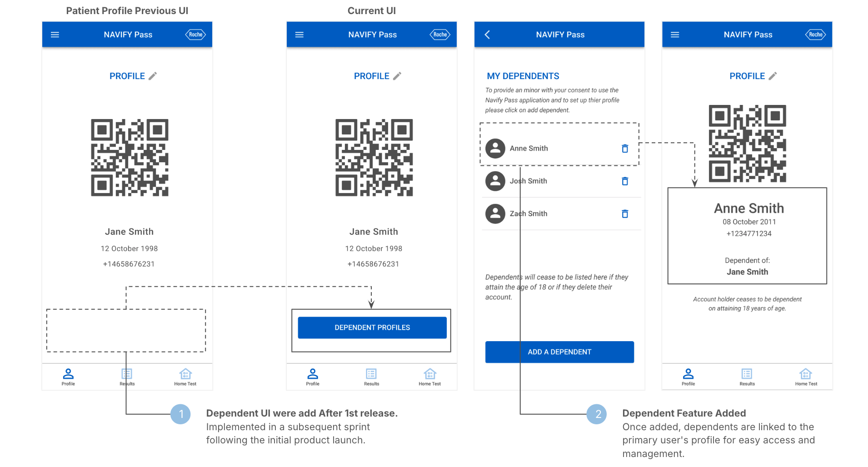Delete Josh Smith dependent
The width and height of the screenshot is (868, 467).
[625, 181]
